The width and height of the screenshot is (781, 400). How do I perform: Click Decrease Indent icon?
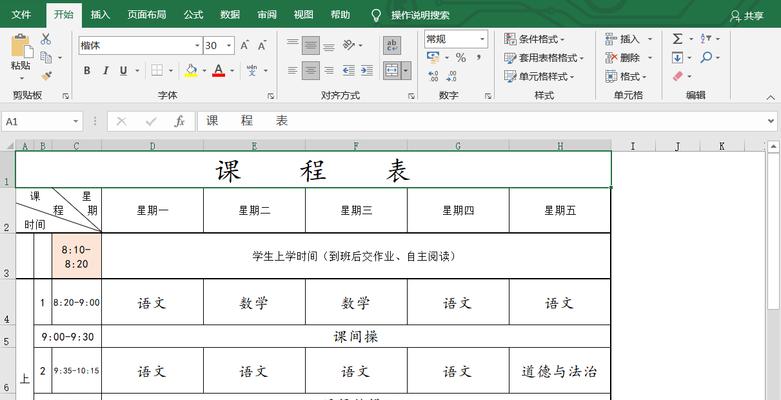click(348, 71)
